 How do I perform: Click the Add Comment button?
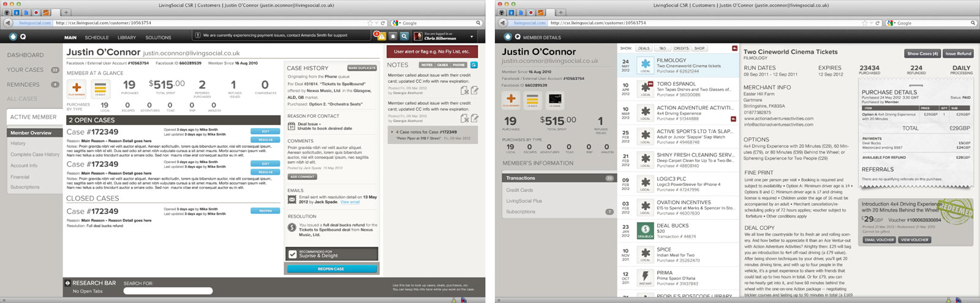(x=302, y=177)
